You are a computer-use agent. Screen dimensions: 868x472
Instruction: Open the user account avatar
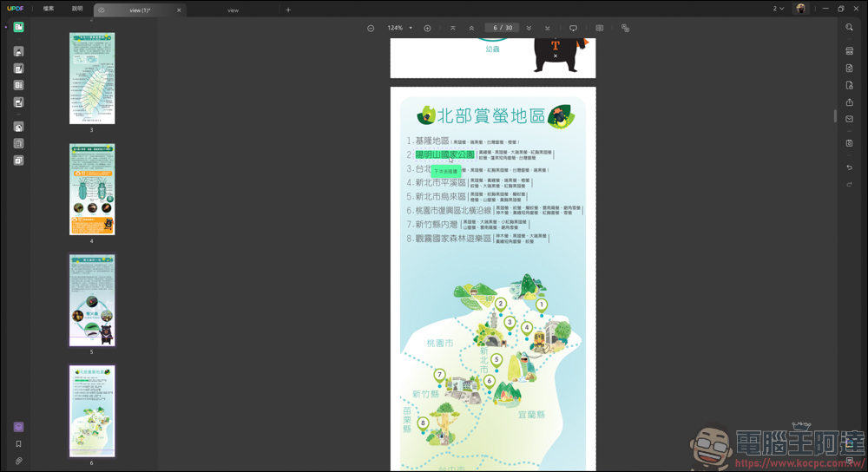click(800, 9)
